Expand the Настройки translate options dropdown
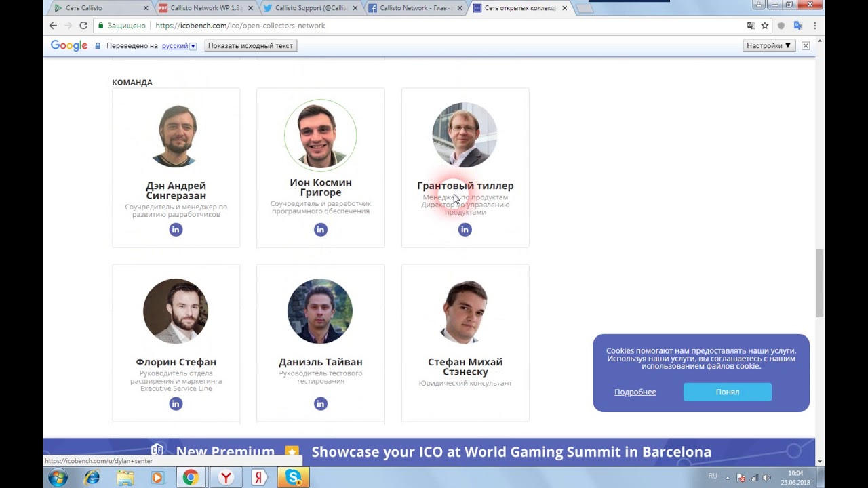The height and width of the screenshot is (488, 868). (x=768, y=46)
